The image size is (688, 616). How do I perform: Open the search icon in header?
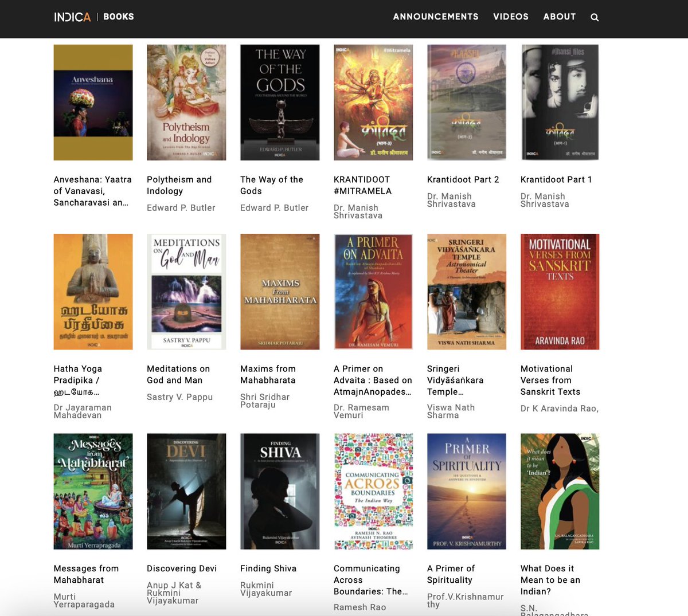[x=595, y=17]
